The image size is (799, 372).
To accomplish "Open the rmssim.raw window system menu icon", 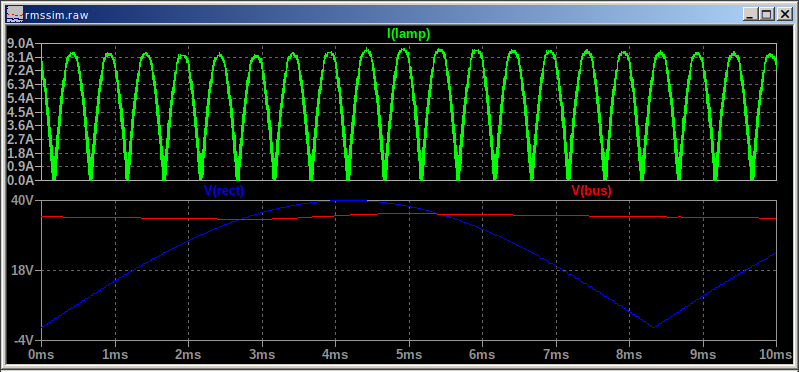I will point(15,15).
